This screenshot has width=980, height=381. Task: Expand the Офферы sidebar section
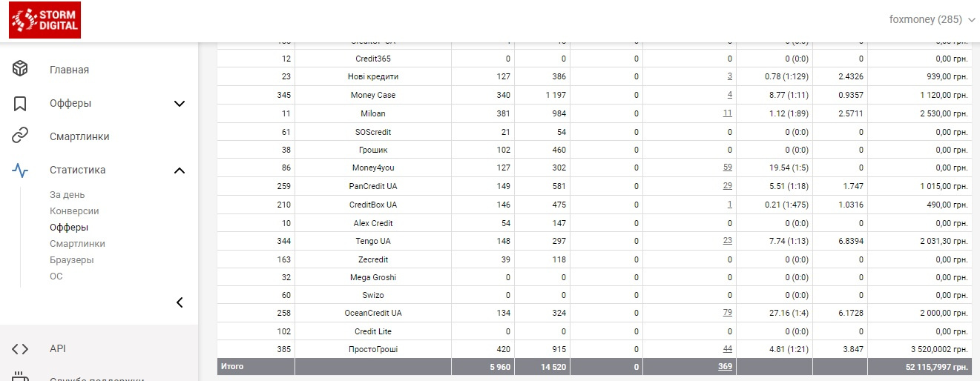[180, 104]
